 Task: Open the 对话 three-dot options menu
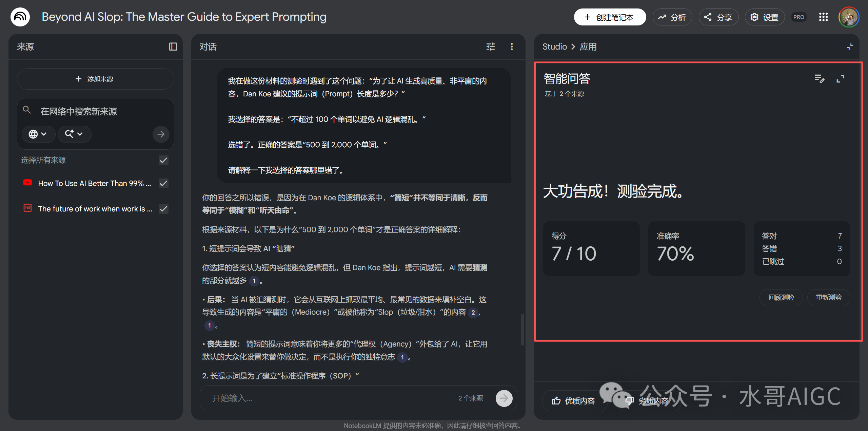pyautogui.click(x=512, y=46)
